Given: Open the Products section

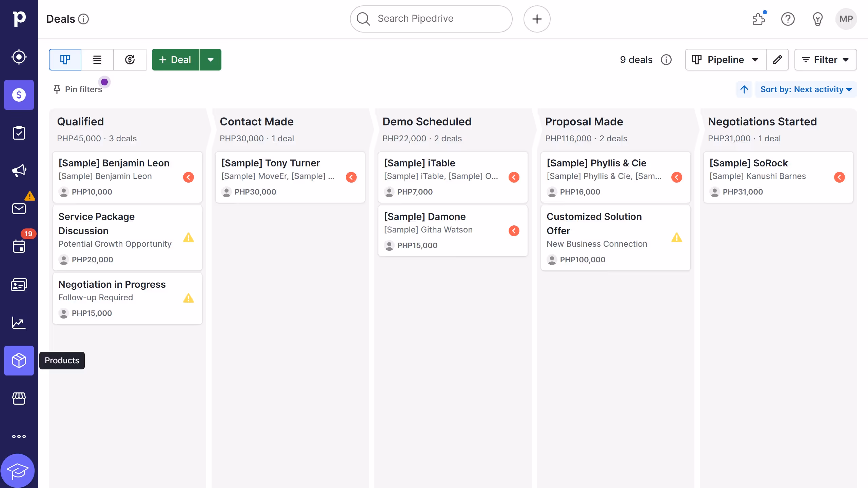Looking at the screenshot, I should [x=19, y=360].
